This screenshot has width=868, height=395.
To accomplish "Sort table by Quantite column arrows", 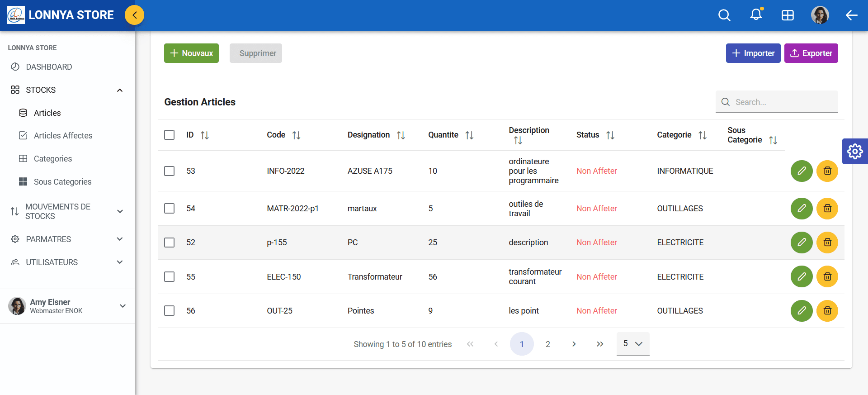I will click(x=469, y=135).
